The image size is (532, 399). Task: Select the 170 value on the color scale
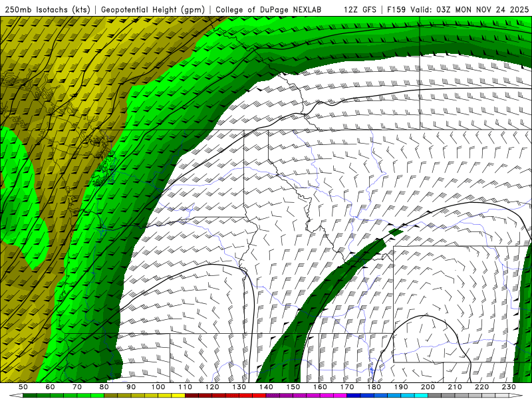(347, 387)
